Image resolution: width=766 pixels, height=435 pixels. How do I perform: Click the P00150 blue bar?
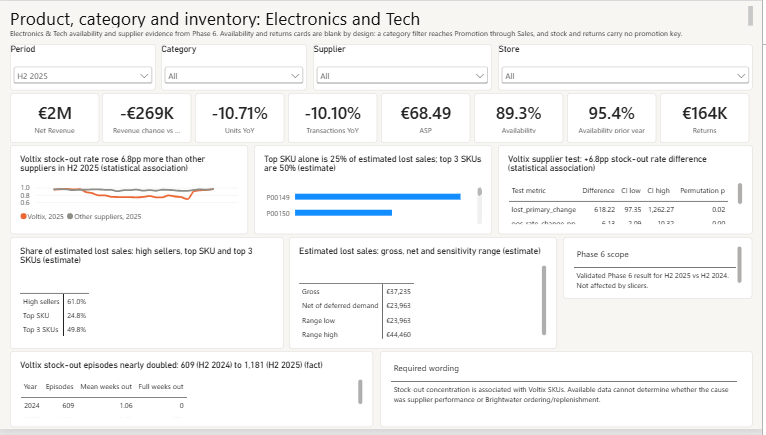point(343,213)
